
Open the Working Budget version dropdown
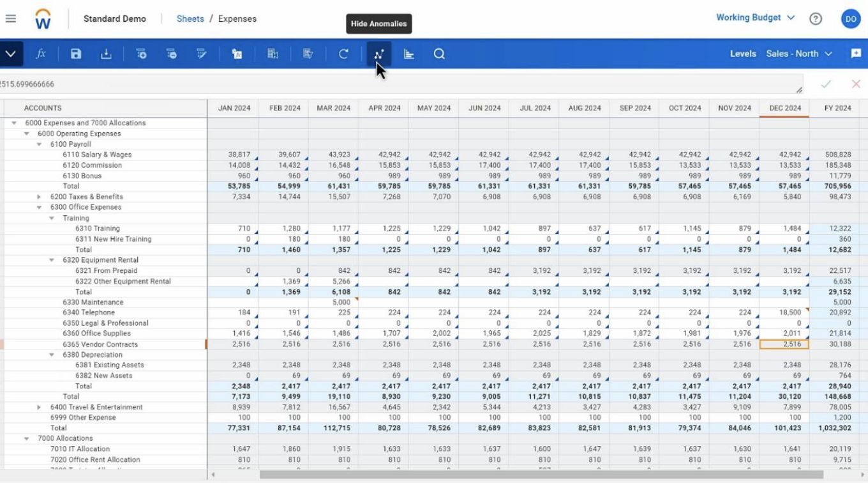pyautogui.click(x=755, y=18)
